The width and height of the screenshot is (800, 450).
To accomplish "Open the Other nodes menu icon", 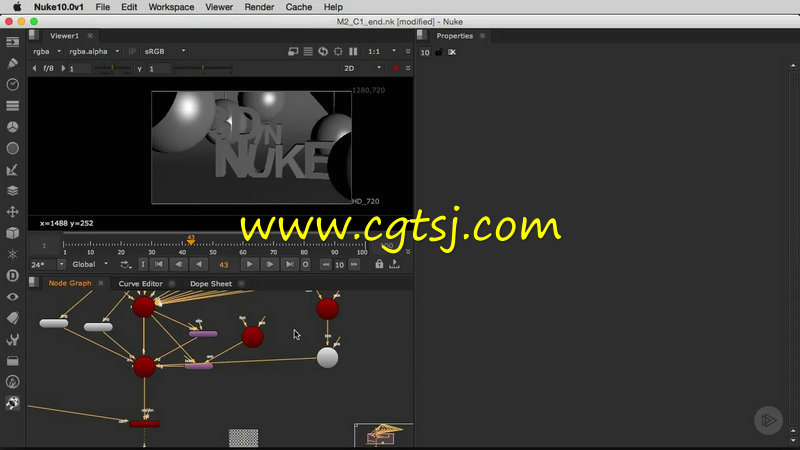I will pyautogui.click(x=13, y=361).
